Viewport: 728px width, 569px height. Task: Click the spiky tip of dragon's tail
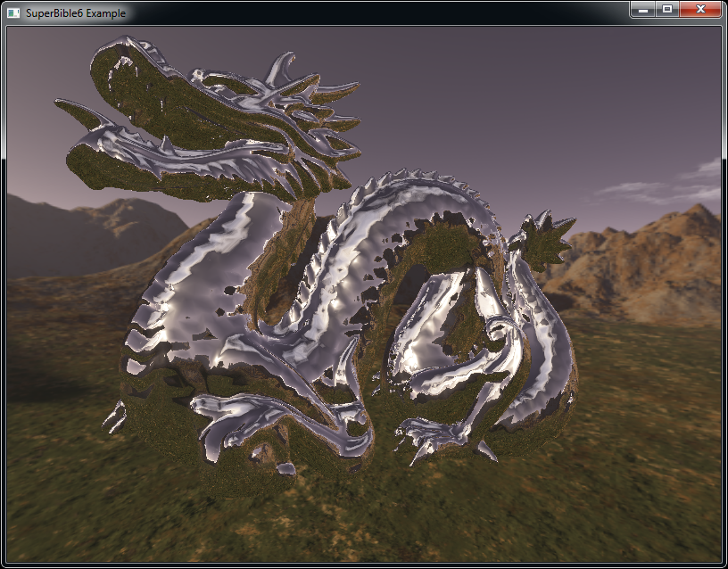pos(544,236)
